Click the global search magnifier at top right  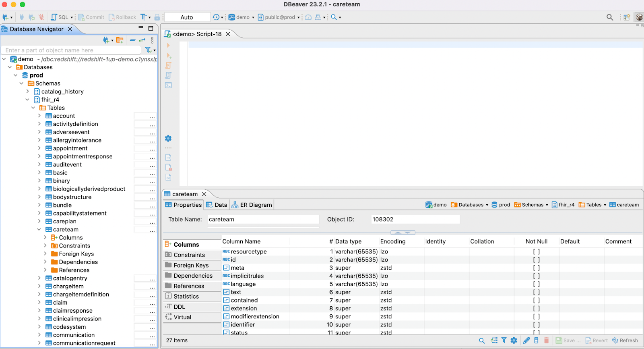point(610,17)
